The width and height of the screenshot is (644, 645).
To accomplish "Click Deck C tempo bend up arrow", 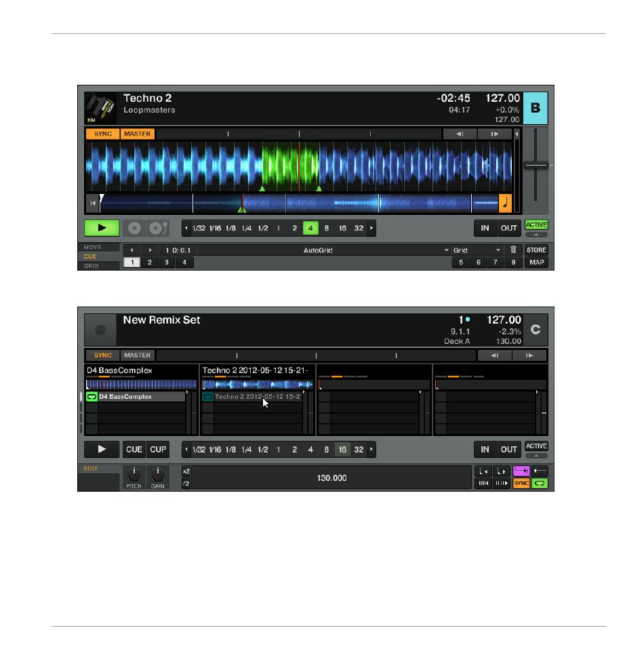I will coord(529,355).
